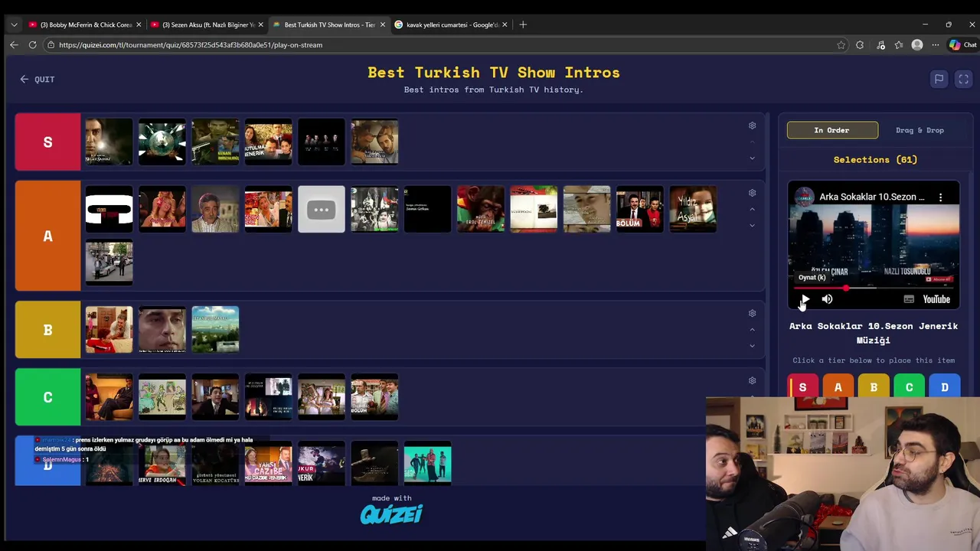The width and height of the screenshot is (980, 551).
Task: Place item in S tier button
Action: click(802, 387)
